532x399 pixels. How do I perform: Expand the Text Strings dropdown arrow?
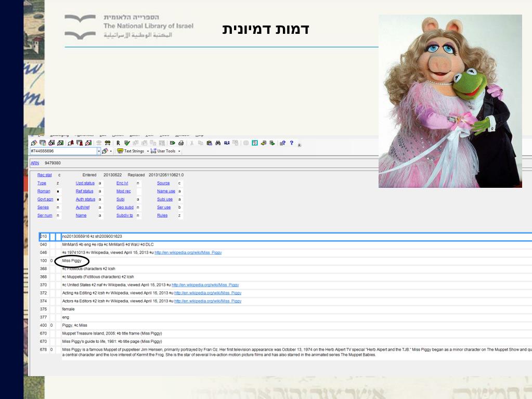(148, 151)
